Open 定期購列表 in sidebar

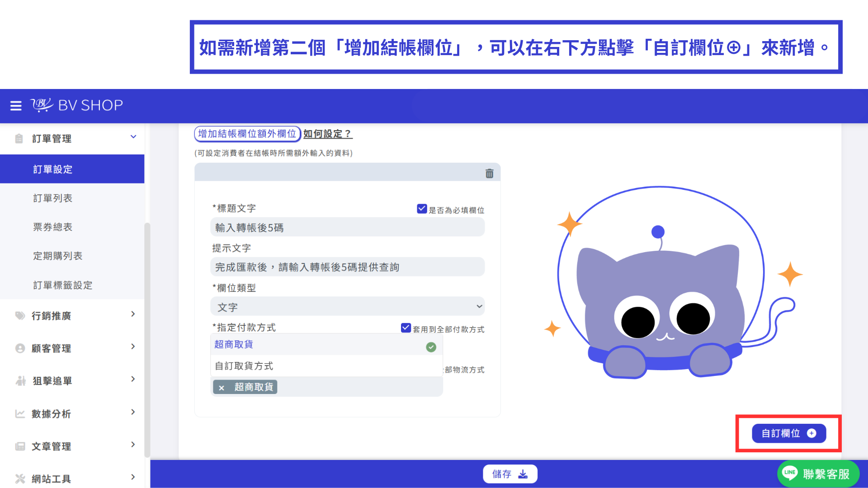[x=57, y=256]
